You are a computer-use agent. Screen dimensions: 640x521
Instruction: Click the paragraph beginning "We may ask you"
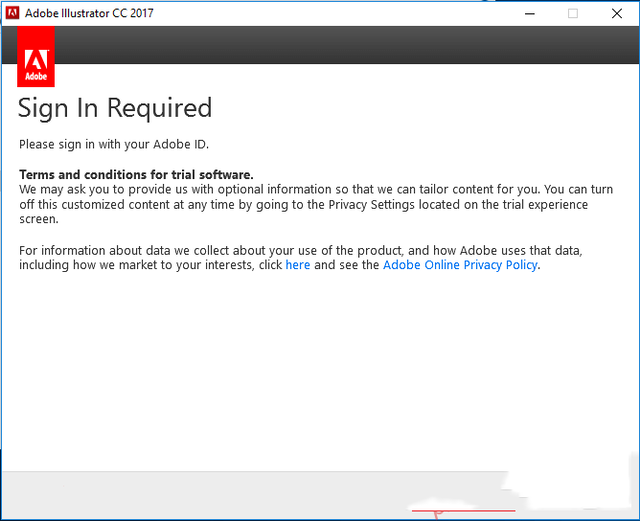[x=316, y=204]
